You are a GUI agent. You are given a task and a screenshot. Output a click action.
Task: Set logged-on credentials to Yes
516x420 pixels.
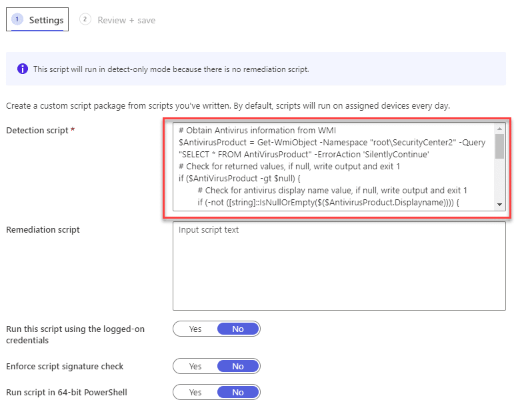pos(195,329)
